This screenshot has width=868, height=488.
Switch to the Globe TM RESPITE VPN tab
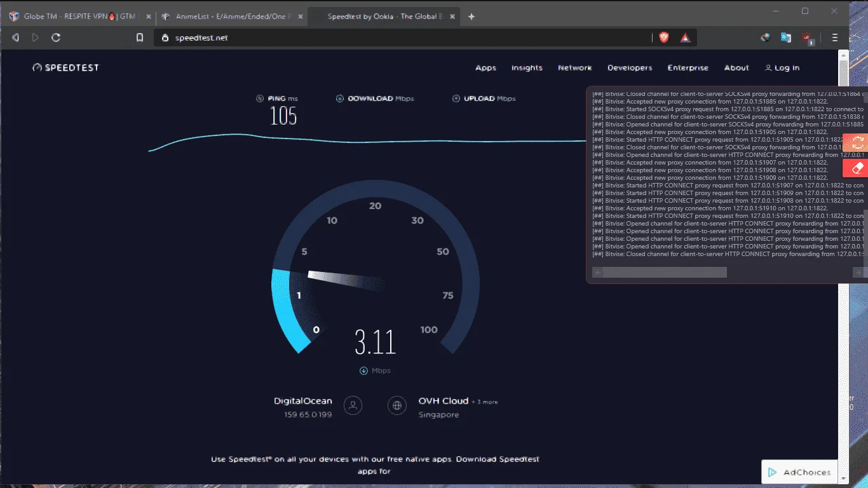[79, 17]
